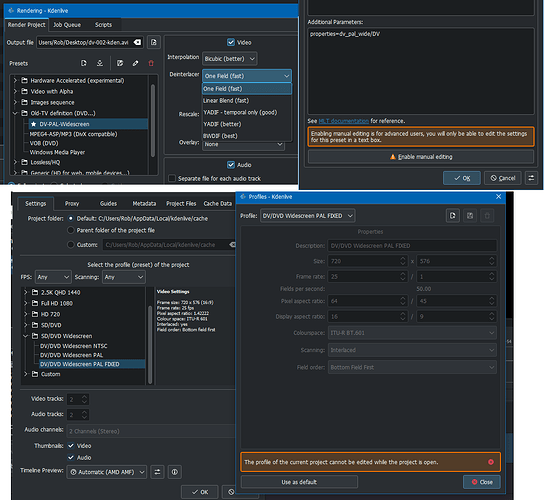The image size is (544, 500).
Task: Switch to the Scripts tab
Action: [x=103, y=25]
